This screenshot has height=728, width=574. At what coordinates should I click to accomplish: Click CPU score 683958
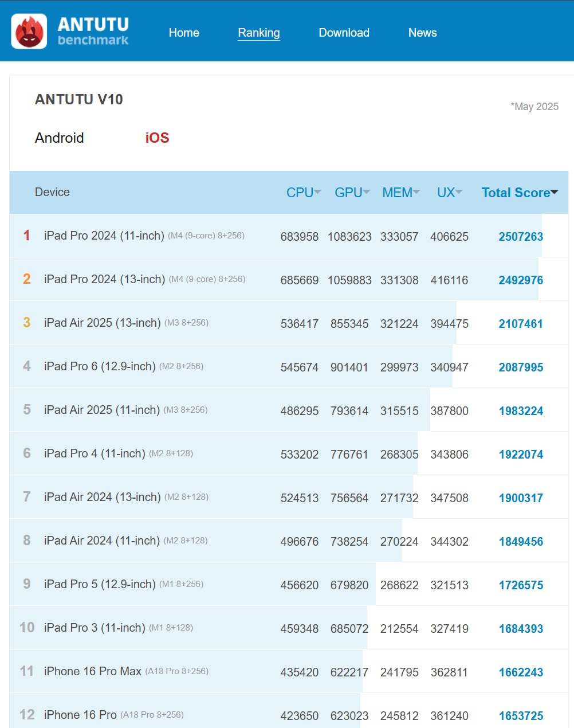coord(300,237)
